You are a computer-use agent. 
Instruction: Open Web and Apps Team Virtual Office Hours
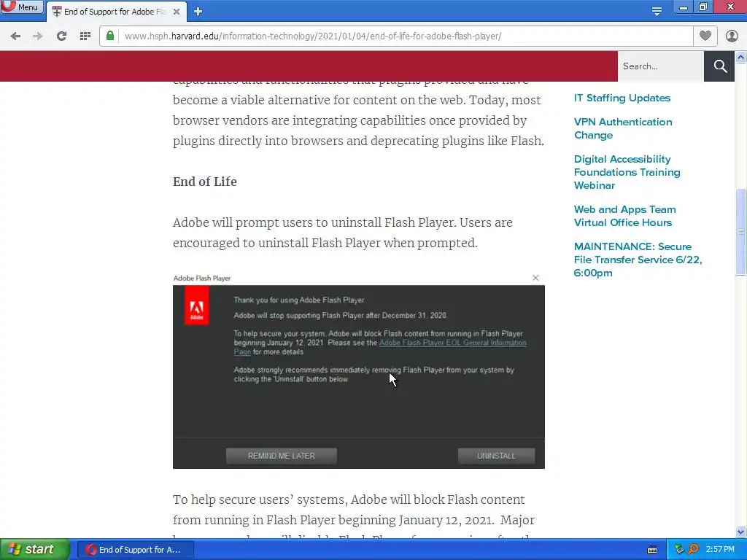pyautogui.click(x=624, y=216)
